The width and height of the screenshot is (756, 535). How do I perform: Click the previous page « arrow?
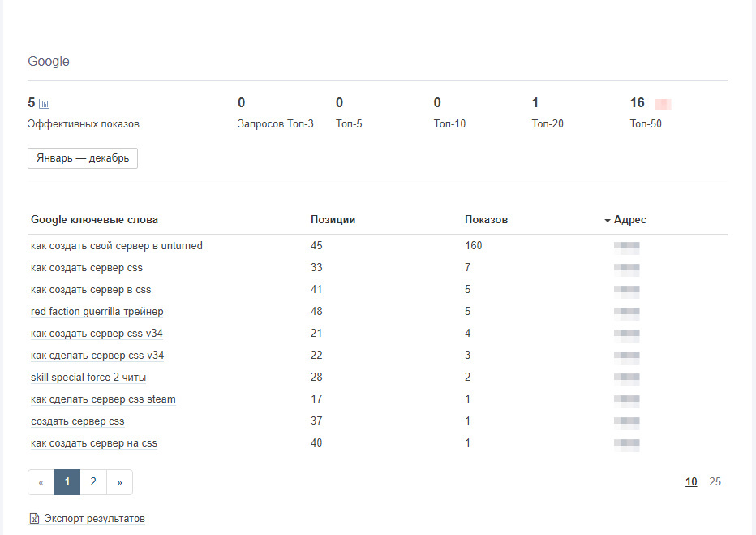pos(41,482)
